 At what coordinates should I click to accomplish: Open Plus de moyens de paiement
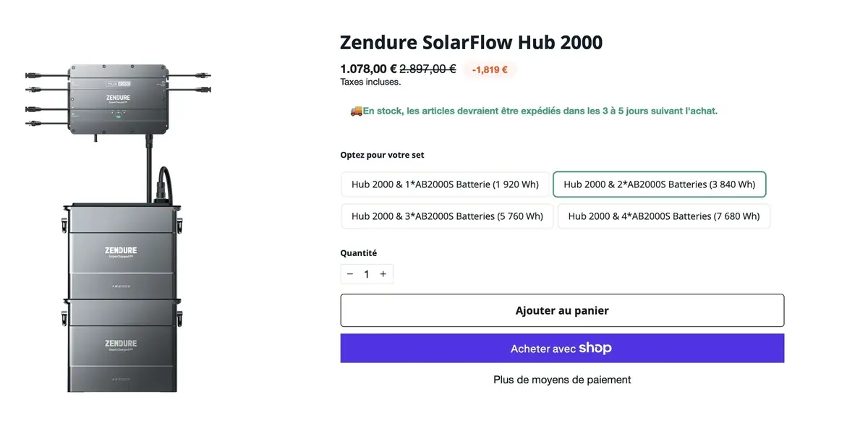(562, 379)
